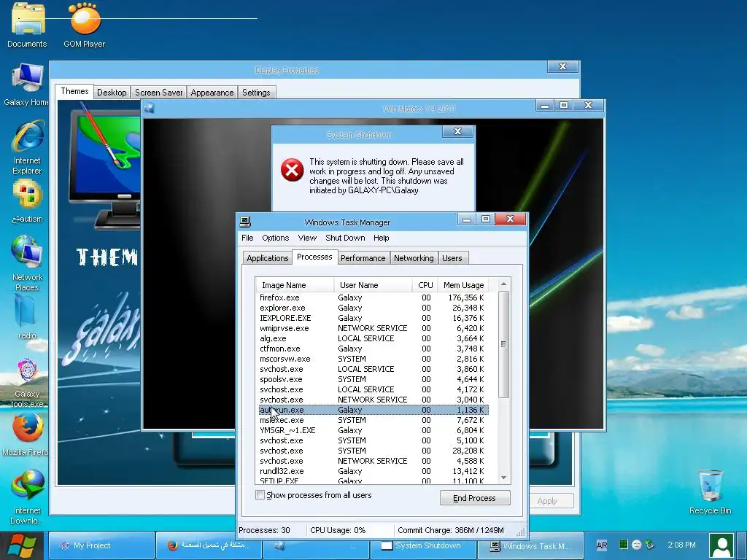
Task: Click Apply in Display Properties
Action: [x=551, y=501]
